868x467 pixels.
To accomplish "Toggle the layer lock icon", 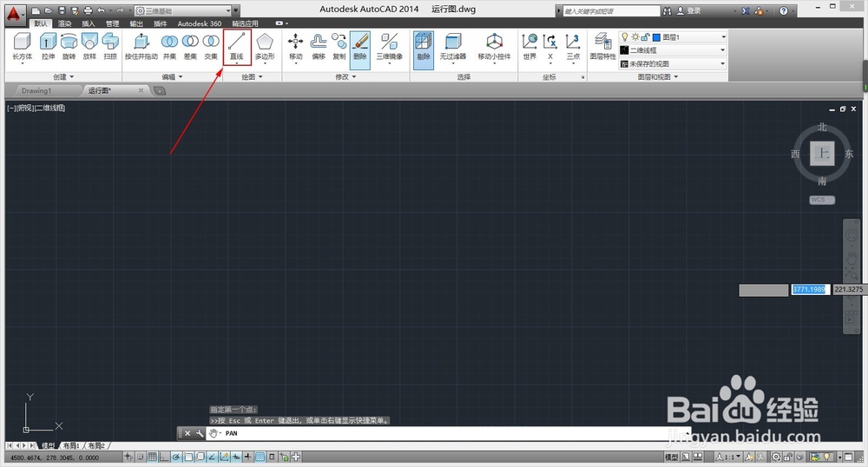I will click(646, 37).
